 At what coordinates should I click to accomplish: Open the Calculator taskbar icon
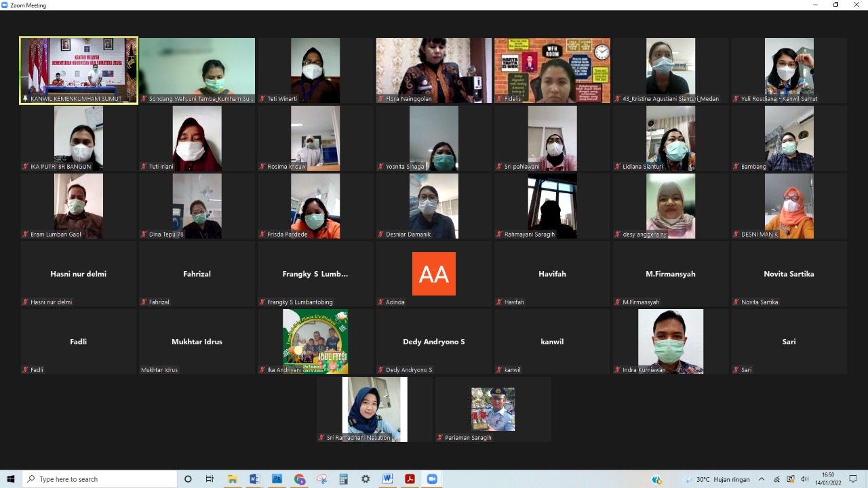click(x=343, y=479)
